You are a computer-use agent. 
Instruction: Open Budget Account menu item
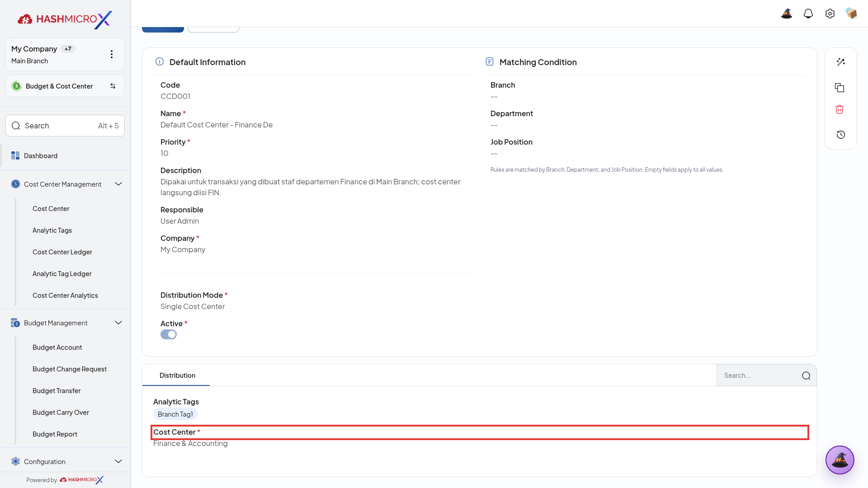tap(57, 347)
